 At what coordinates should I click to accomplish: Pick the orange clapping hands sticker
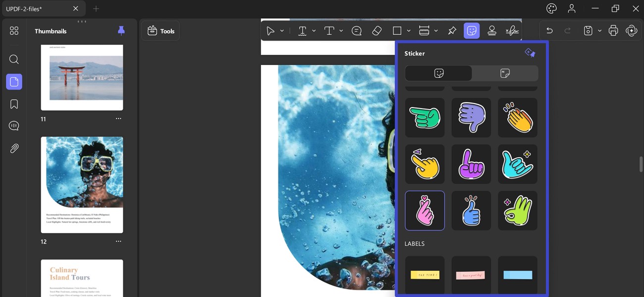[x=518, y=118]
